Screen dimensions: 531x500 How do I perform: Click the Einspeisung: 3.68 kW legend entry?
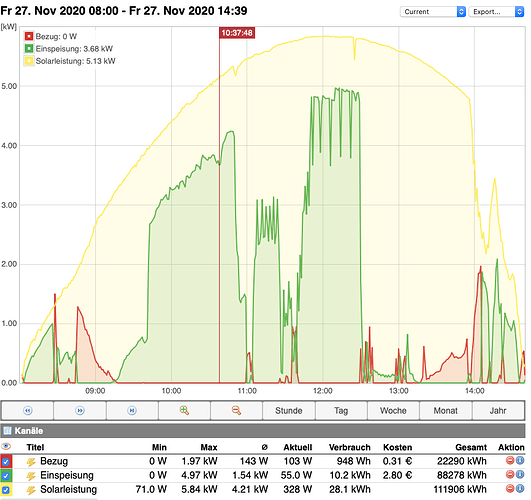coord(74,48)
